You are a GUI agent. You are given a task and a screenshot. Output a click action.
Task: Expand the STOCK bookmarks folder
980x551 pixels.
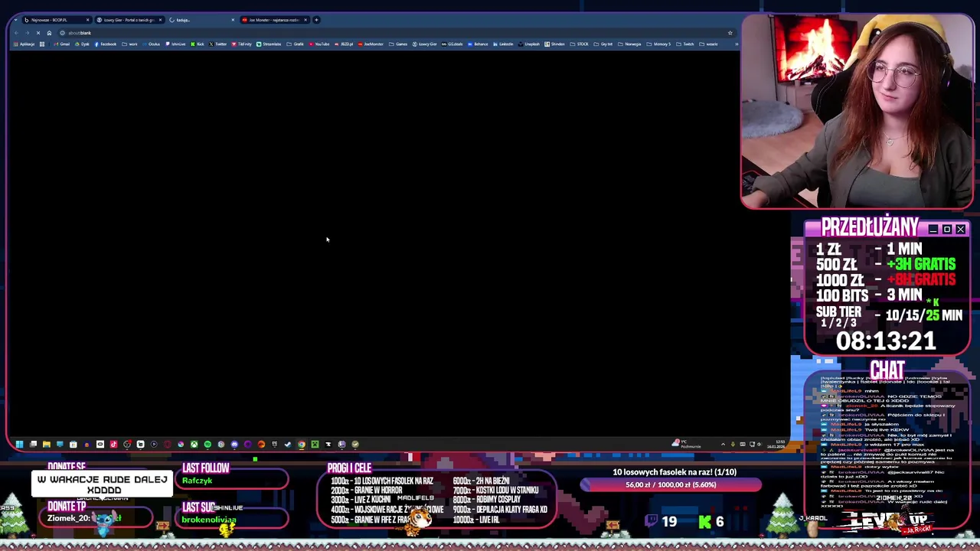[580, 44]
